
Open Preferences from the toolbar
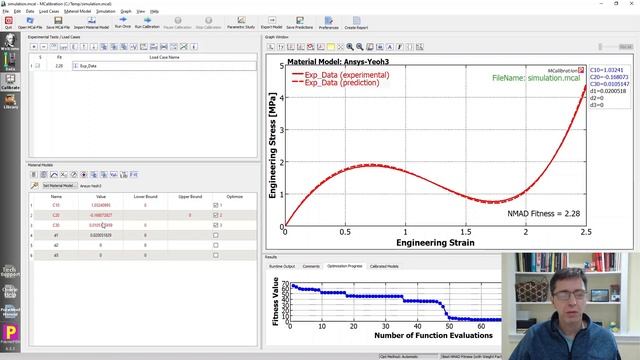[x=329, y=22]
